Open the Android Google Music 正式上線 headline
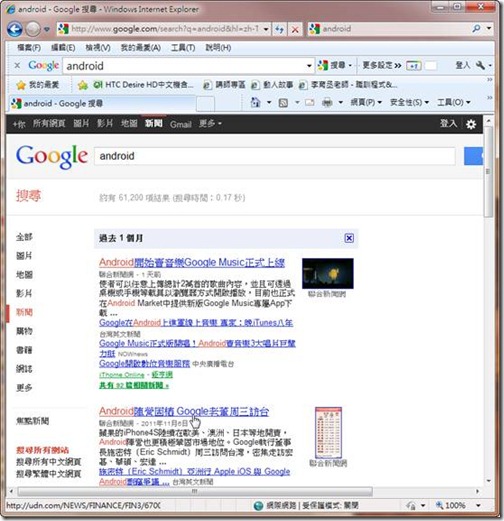 point(192,262)
